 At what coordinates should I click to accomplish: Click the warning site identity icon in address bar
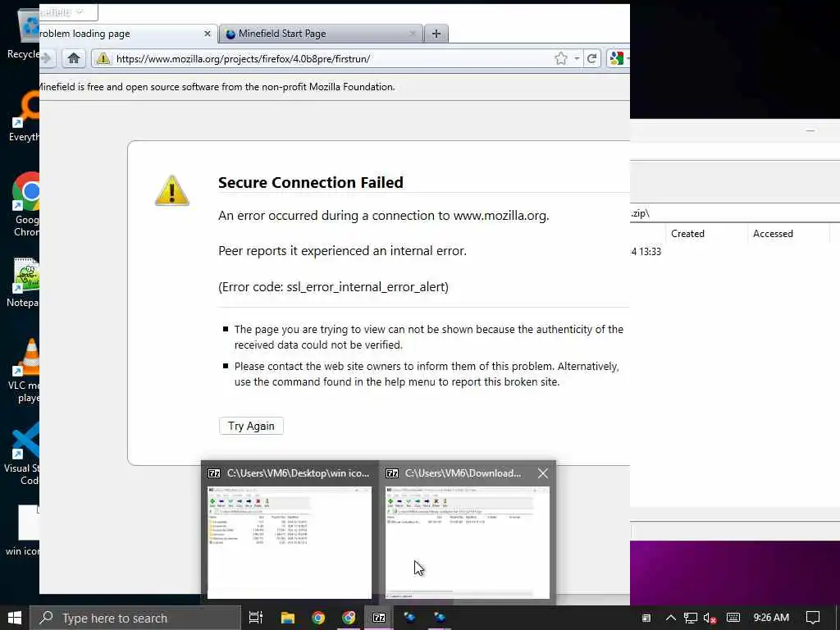point(103,58)
